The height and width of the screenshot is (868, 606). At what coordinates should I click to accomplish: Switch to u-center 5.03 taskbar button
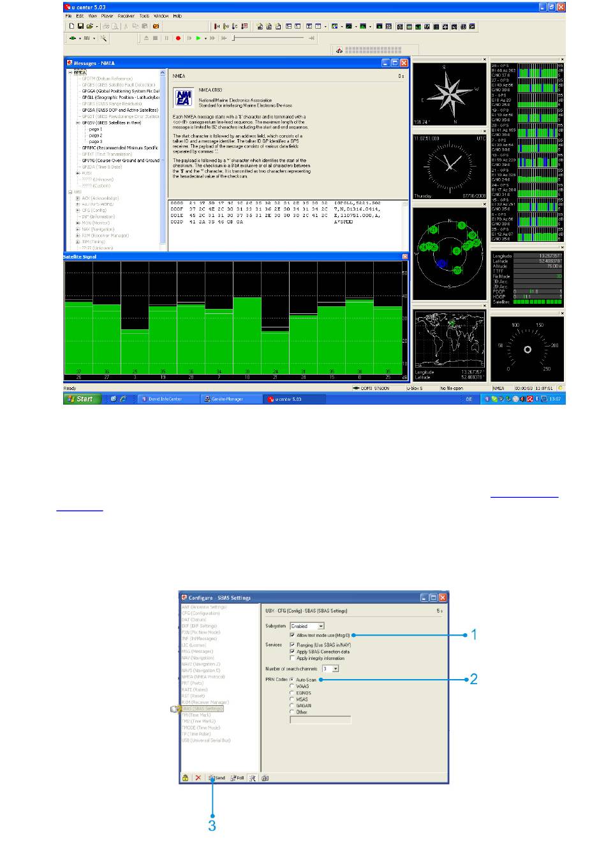[x=295, y=399]
